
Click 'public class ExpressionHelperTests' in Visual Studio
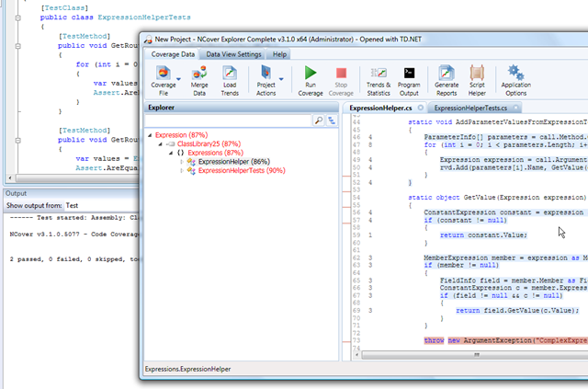(115, 17)
